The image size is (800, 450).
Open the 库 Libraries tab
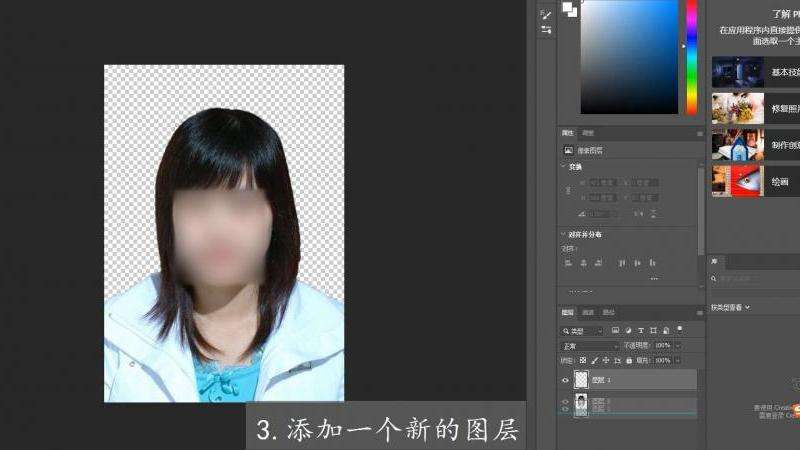pyautogui.click(x=715, y=261)
